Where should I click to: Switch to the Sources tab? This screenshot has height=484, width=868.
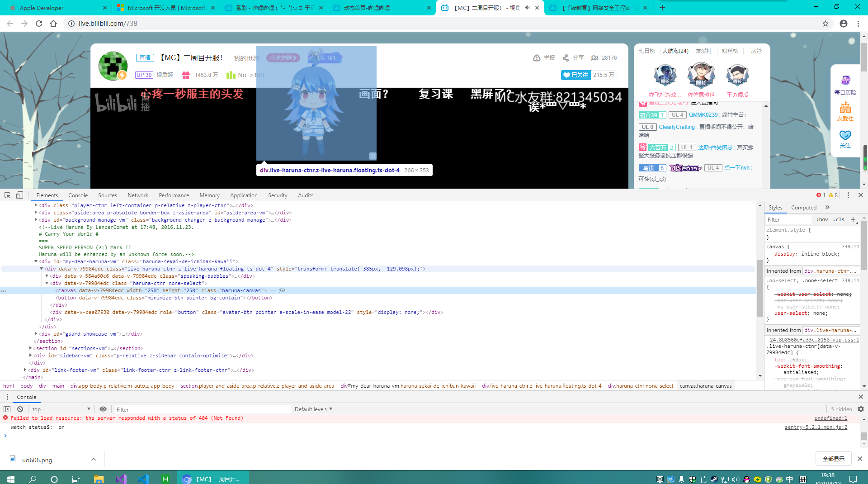click(x=107, y=195)
